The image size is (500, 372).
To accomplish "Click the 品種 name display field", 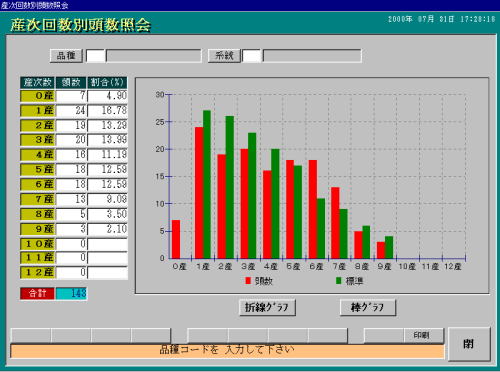I will coord(154,56).
